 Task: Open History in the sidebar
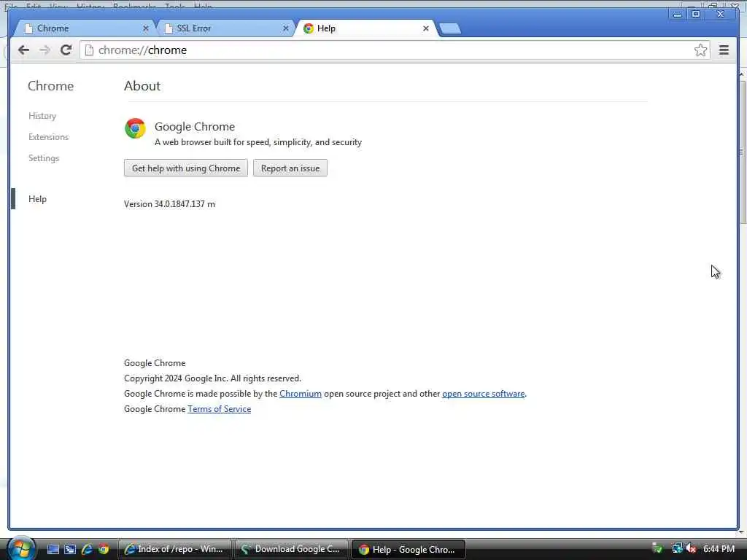[x=42, y=116]
